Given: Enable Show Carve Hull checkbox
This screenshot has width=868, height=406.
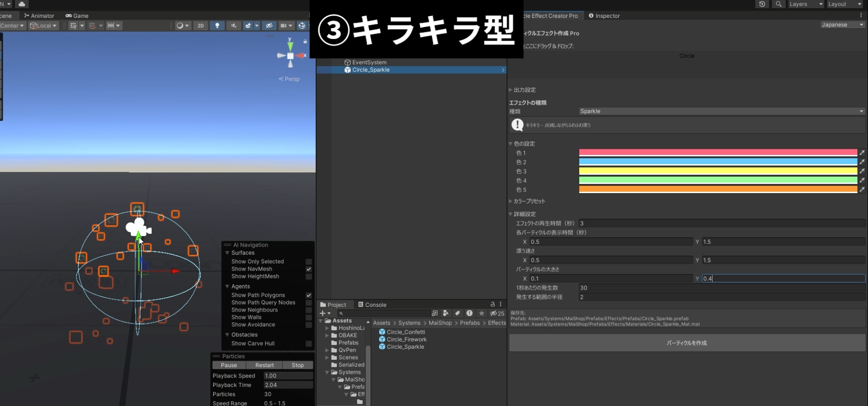Looking at the screenshot, I should point(309,343).
